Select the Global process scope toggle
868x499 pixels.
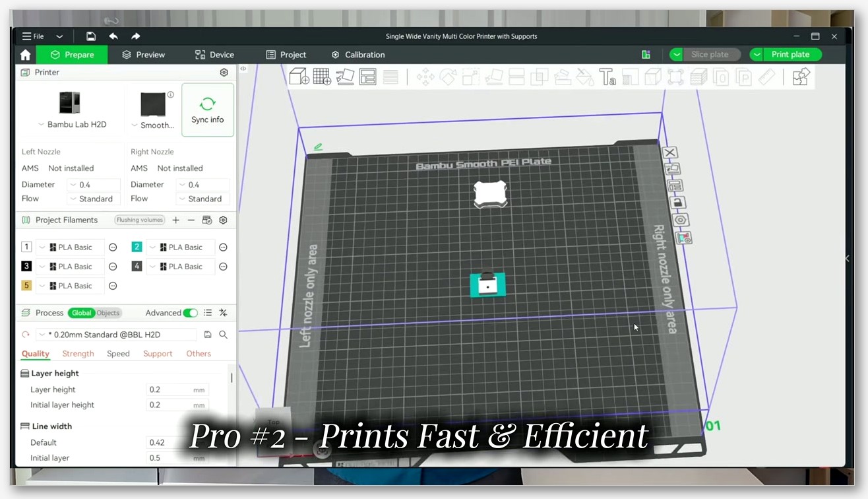point(82,313)
